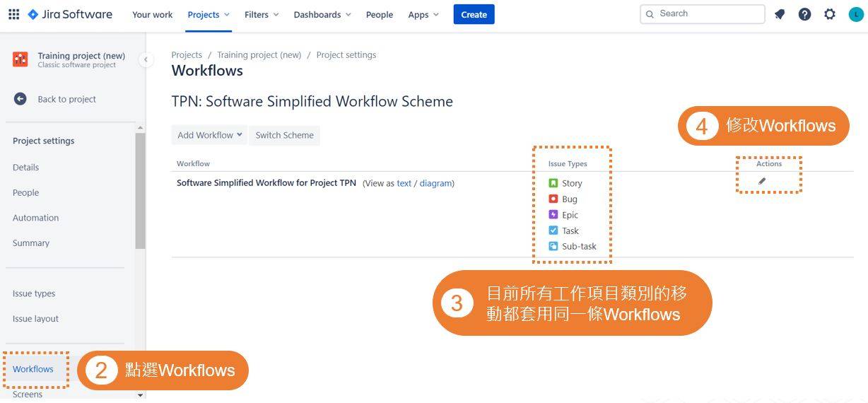Click the sidebar vertical scrollbar thumb
The image size is (868, 403).
[x=140, y=191]
